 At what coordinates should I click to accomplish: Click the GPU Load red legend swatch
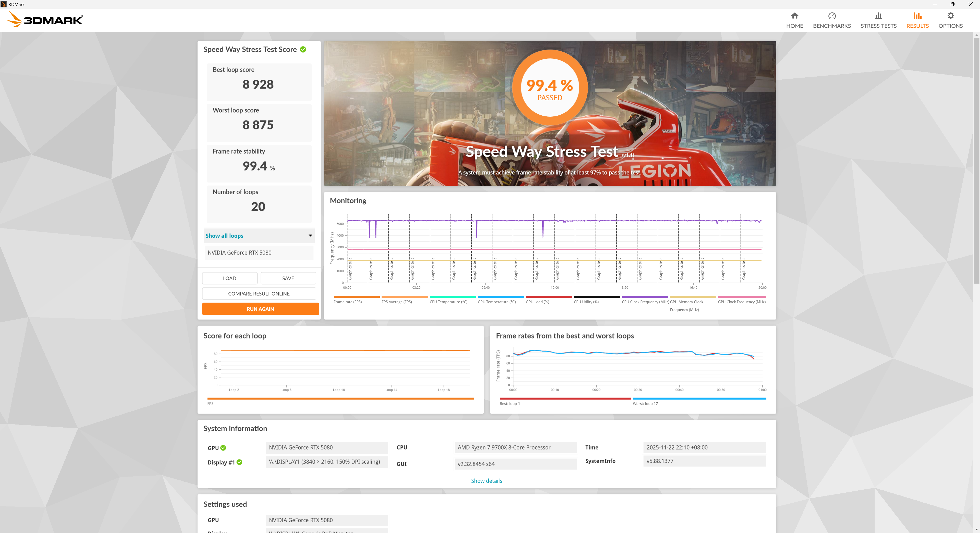click(x=549, y=297)
